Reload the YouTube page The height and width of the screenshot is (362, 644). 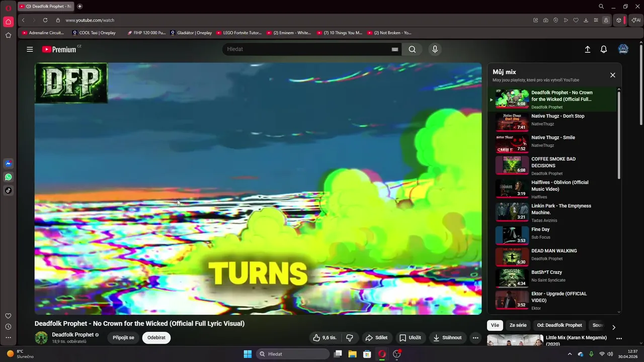point(45,20)
